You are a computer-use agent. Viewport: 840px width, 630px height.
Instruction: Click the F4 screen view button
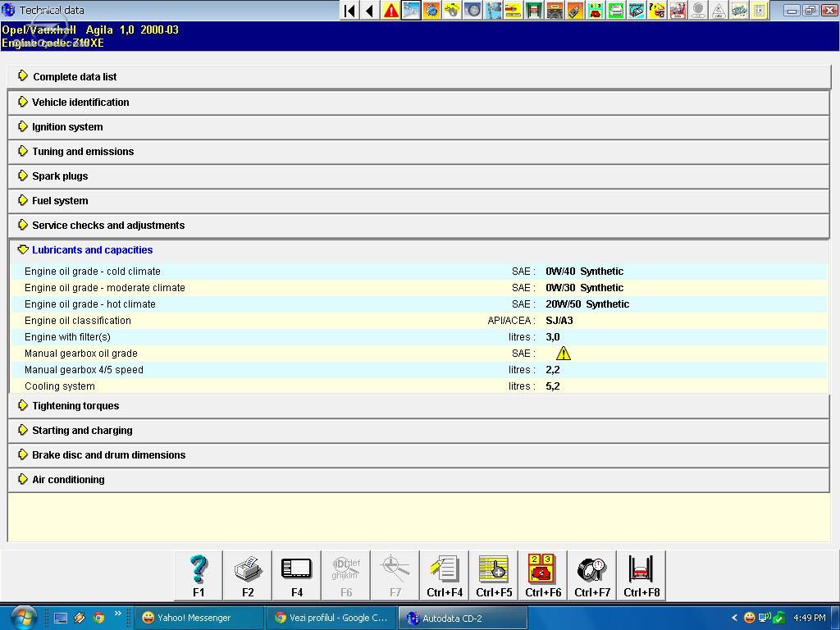coord(297,575)
